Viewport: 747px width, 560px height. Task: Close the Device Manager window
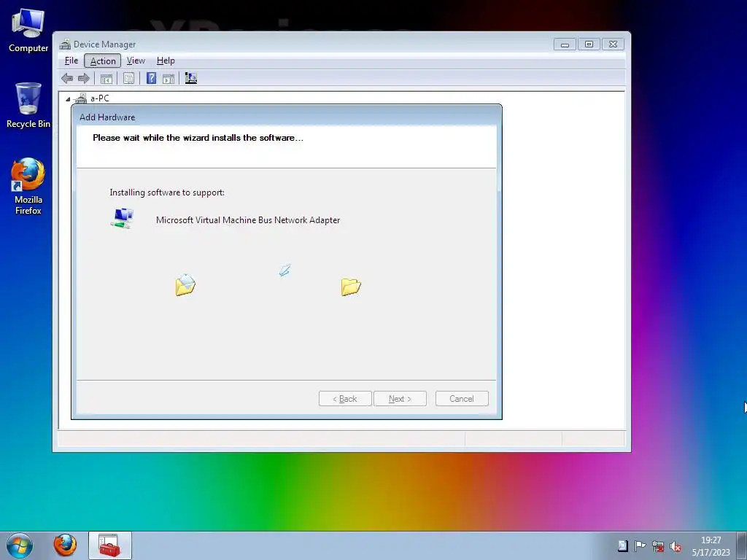613,44
